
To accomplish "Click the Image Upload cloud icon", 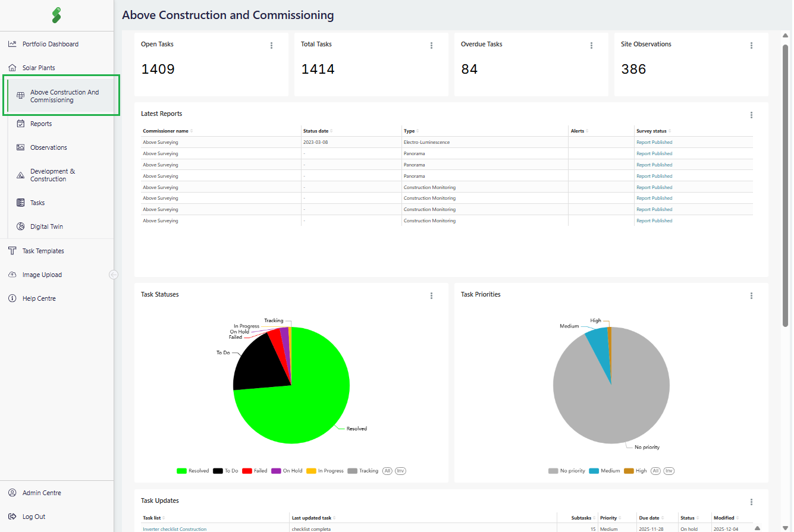I will 12,275.
